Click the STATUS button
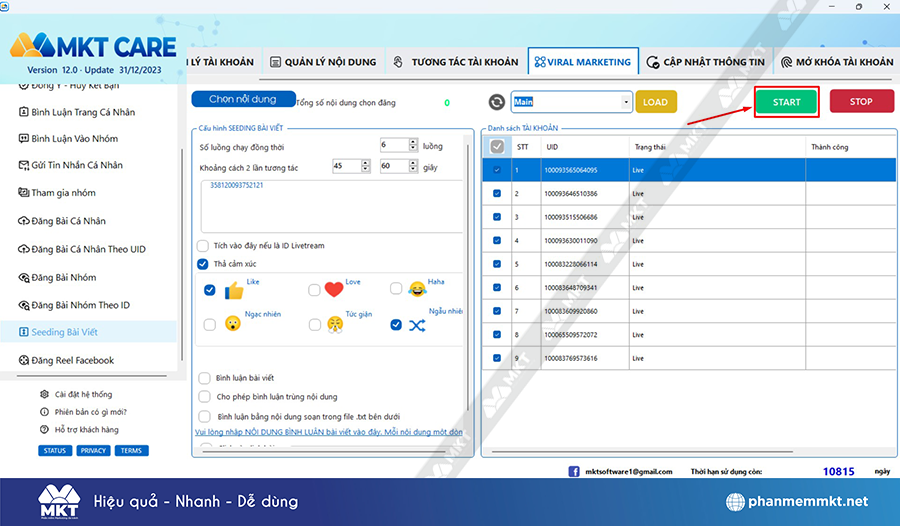Image resolution: width=900 pixels, height=526 pixels. coord(55,451)
